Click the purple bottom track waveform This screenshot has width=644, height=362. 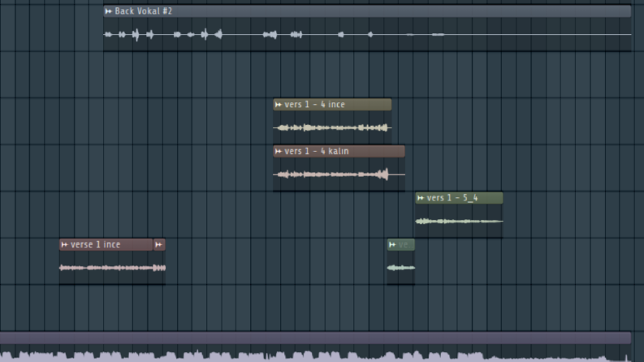coord(315,355)
